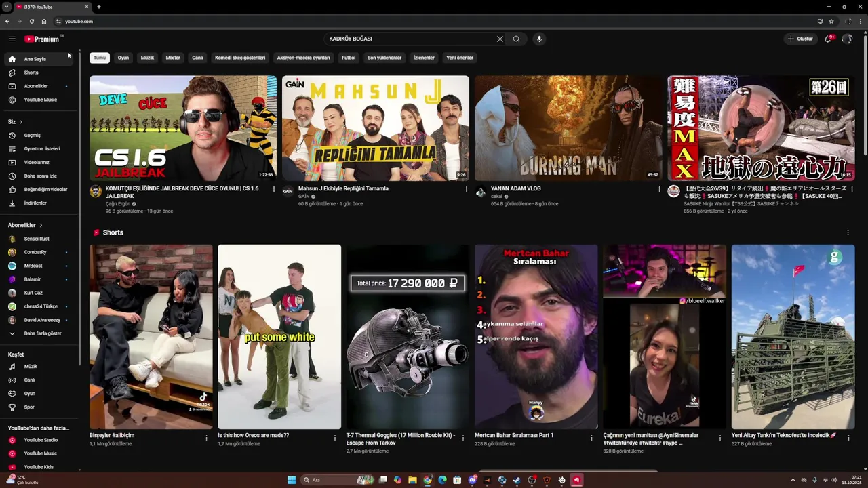This screenshot has height=488, width=868.
Task: Open CS 1.6 Jailbreak video title
Action: click(x=182, y=192)
